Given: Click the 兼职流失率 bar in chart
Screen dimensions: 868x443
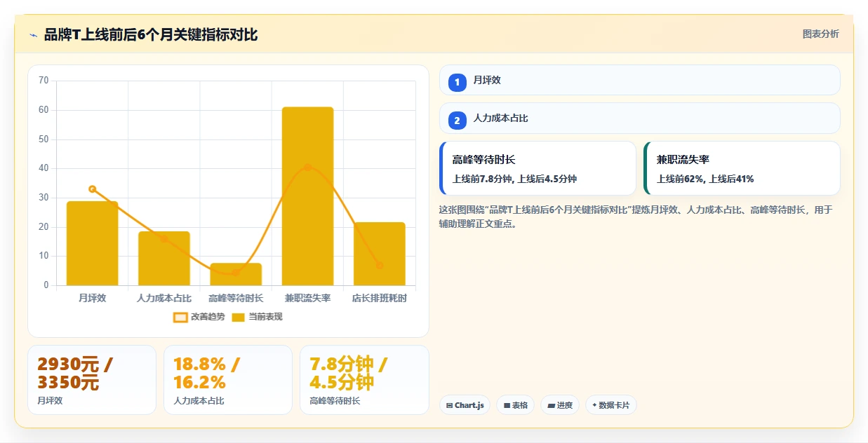Looking at the screenshot, I should pos(307,196).
